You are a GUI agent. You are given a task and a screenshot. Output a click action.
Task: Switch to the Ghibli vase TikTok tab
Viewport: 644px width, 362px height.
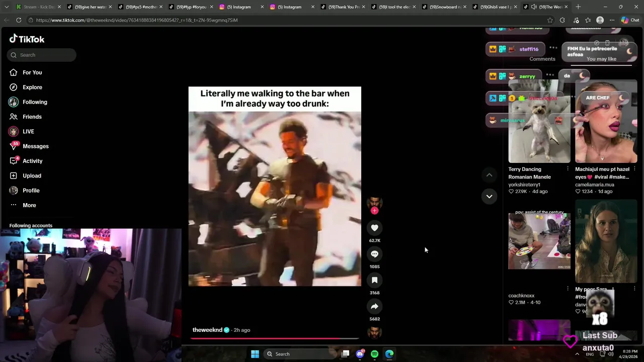pyautogui.click(x=495, y=7)
